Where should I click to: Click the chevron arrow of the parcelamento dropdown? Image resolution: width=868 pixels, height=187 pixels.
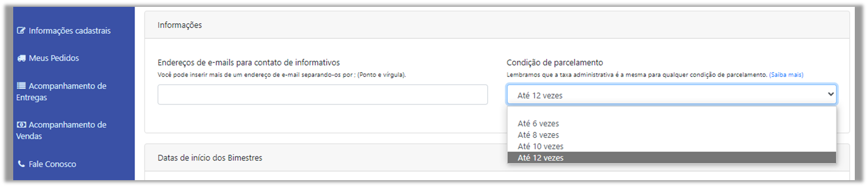click(x=831, y=94)
